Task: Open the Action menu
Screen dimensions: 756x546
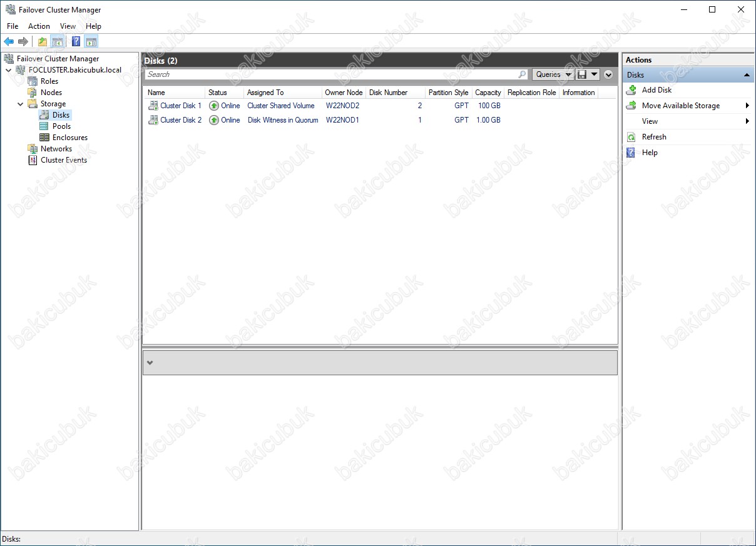Action: pos(39,26)
